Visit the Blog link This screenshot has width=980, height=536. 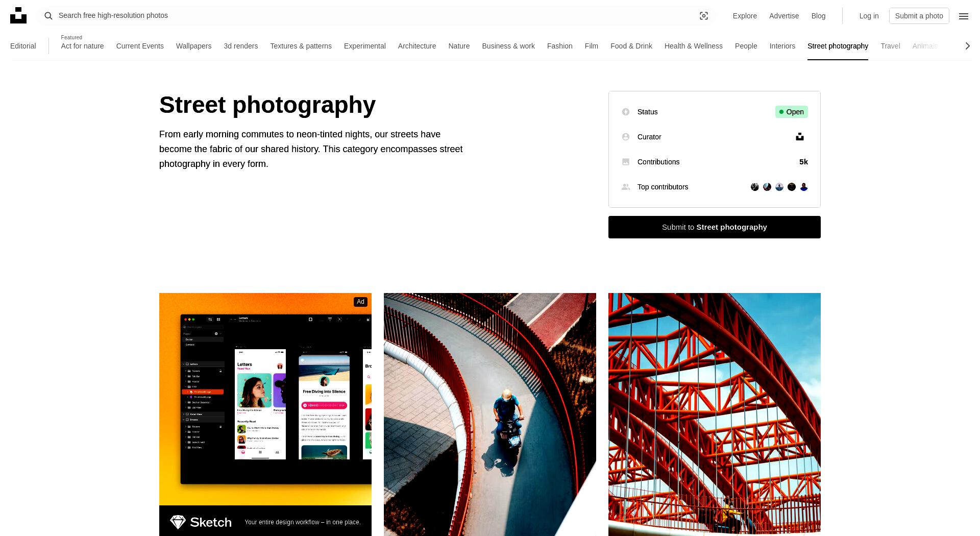click(818, 16)
